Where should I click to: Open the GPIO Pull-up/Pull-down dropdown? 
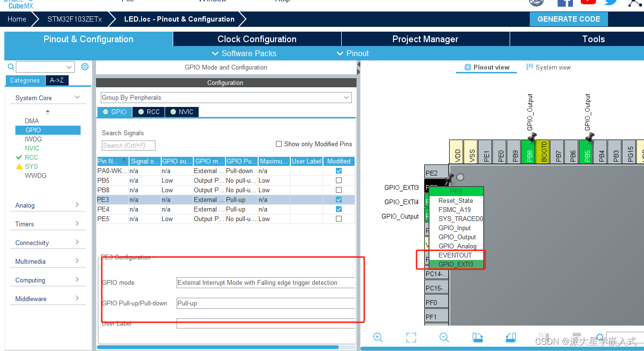[x=266, y=303]
